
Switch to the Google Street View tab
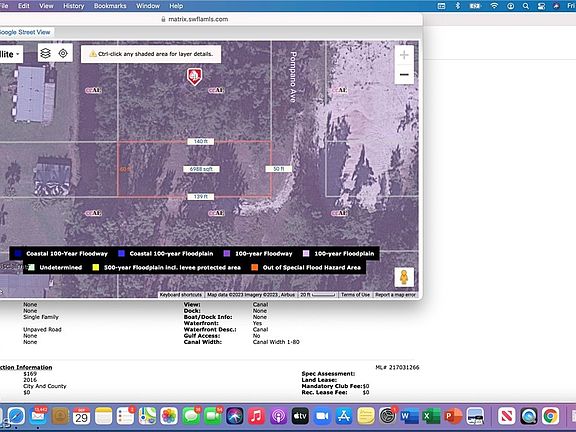[x=25, y=32]
